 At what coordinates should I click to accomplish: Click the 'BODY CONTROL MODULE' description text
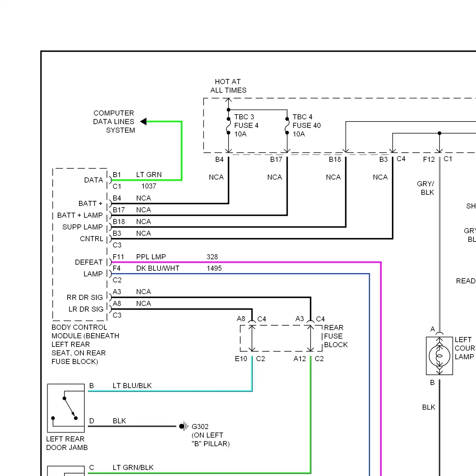[x=85, y=344]
